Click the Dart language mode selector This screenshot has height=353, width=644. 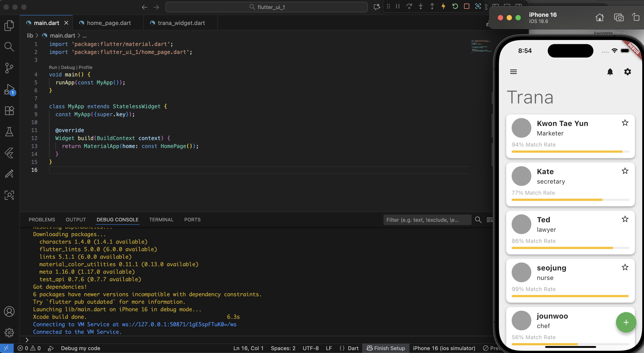(x=353, y=348)
